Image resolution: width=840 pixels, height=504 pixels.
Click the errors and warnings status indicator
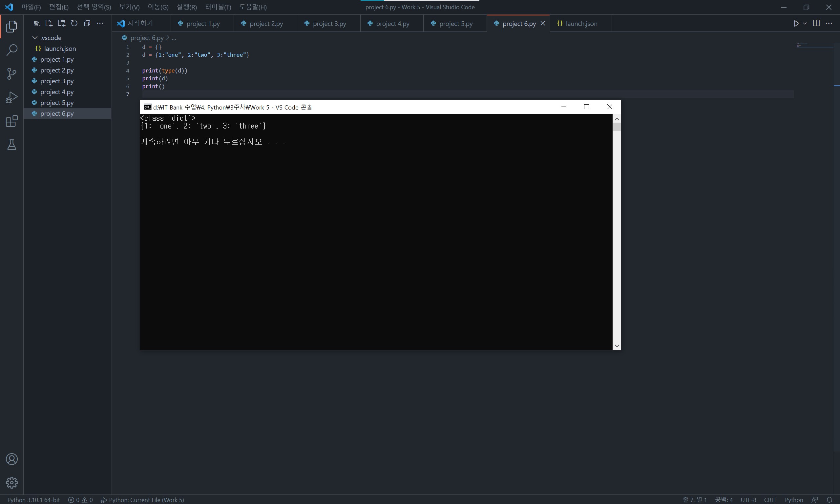point(80,500)
